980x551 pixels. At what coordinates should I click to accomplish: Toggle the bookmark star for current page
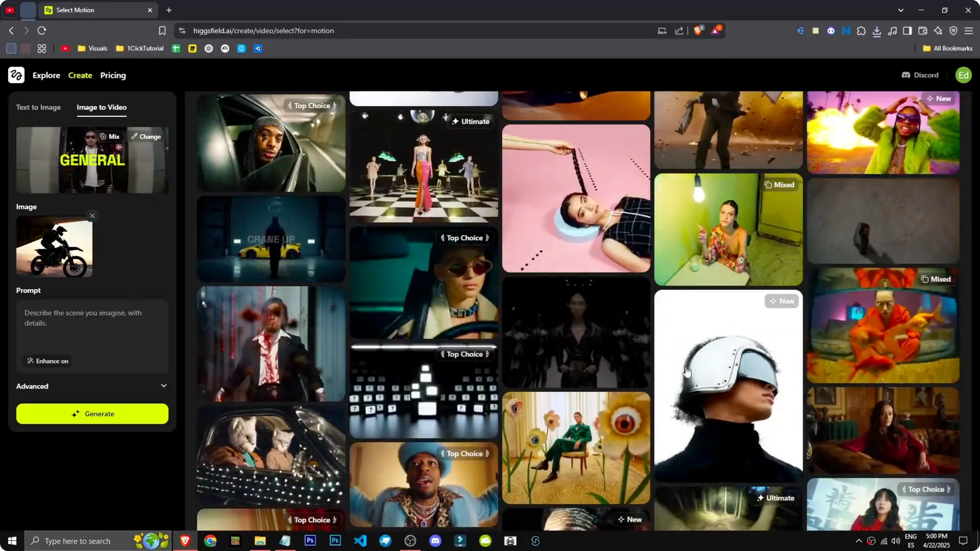[162, 31]
